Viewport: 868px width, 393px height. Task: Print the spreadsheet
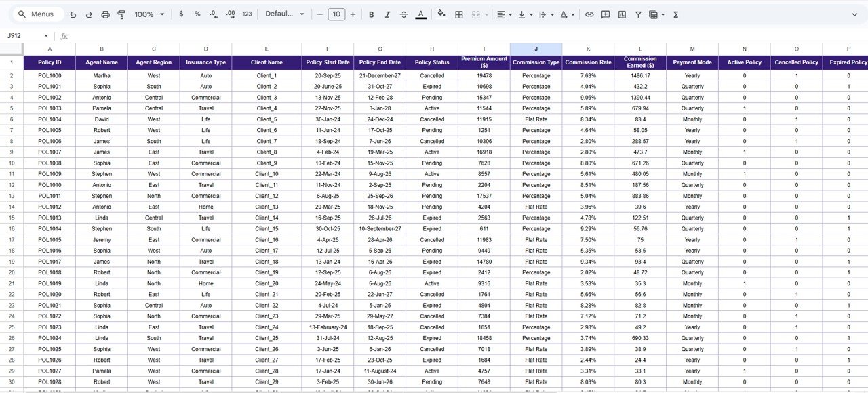tap(105, 14)
